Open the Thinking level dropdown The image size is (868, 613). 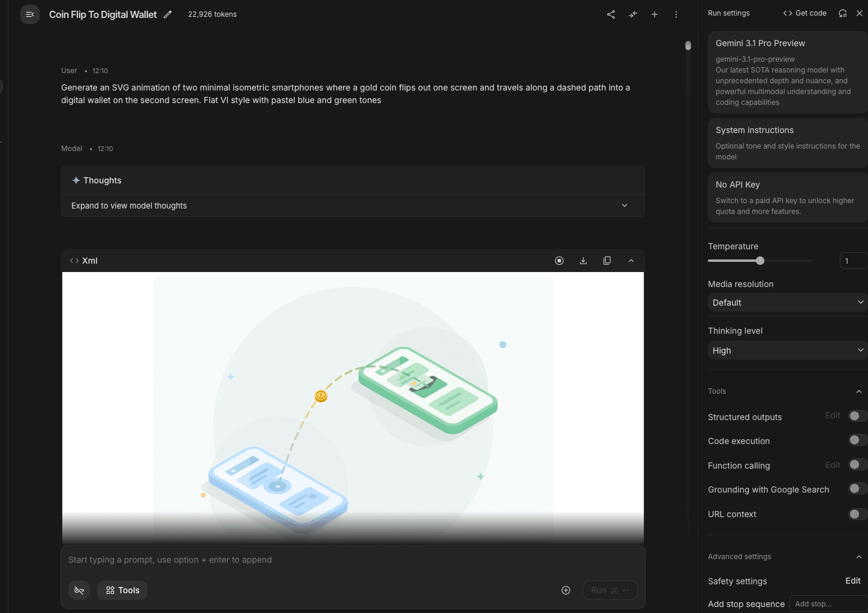[x=787, y=351]
